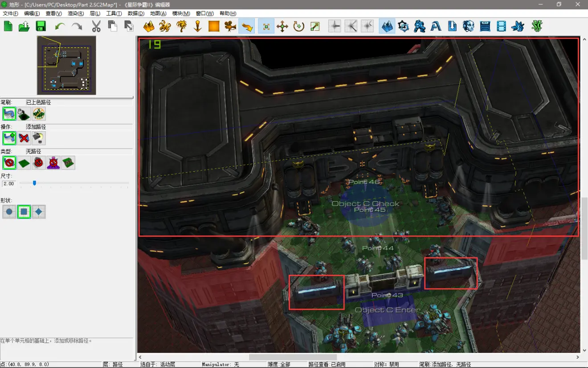Image resolution: width=588 pixels, height=368 pixels.
Task: Select the Scale tool icon
Action: [315, 26]
